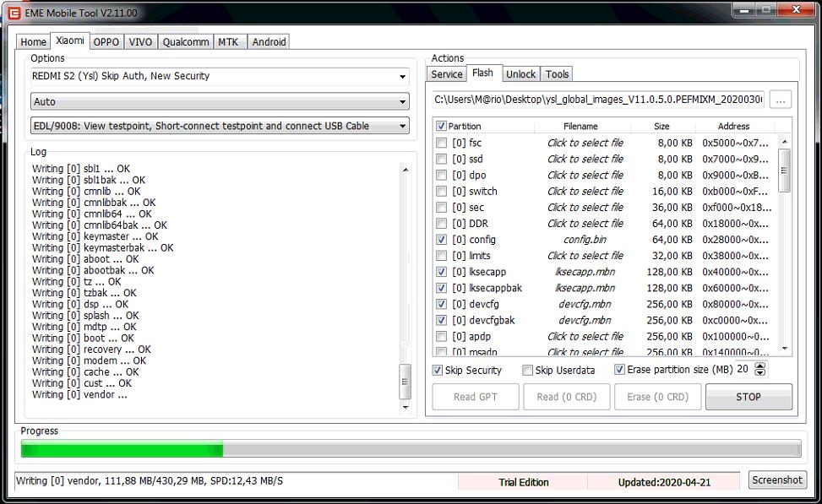Viewport: 822px width, 504px height.
Task: Select file for fsc partition row
Action: click(x=585, y=143)
